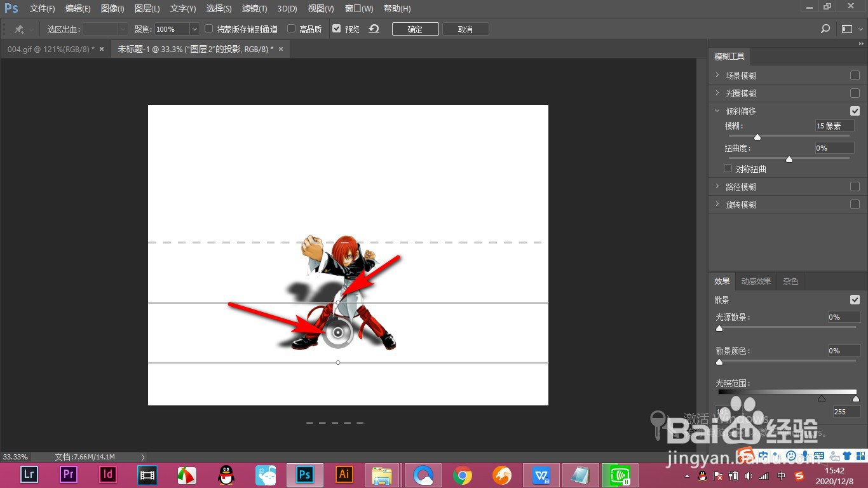
Task: Open File Explorer folder on taskbar
Action: point(383,475)
